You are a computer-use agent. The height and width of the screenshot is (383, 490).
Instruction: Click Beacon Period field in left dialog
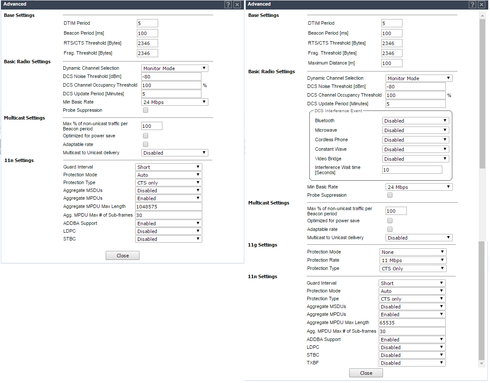(x=147, y=33)
